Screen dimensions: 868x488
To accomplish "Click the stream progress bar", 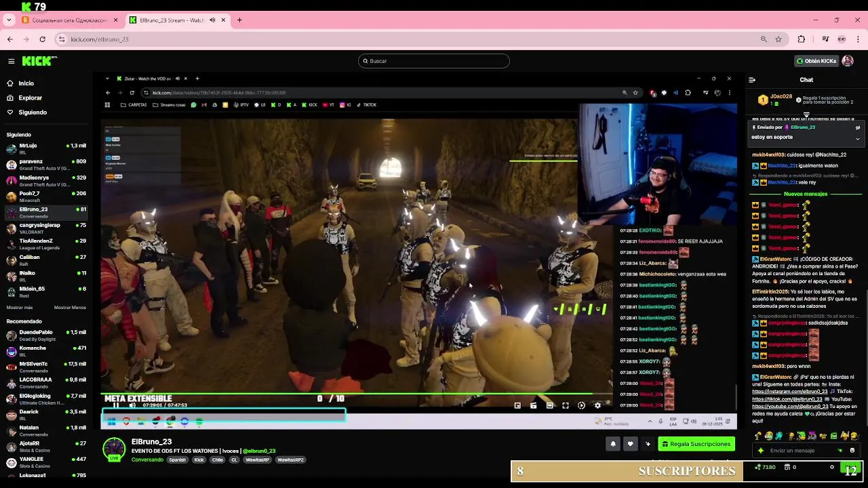I will tap(357, 393).
